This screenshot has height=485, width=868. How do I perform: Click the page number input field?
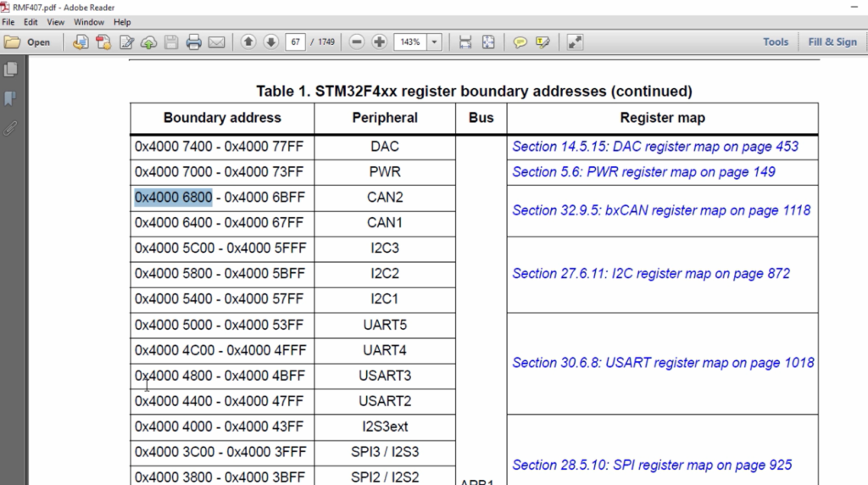[x=295, y=42]
